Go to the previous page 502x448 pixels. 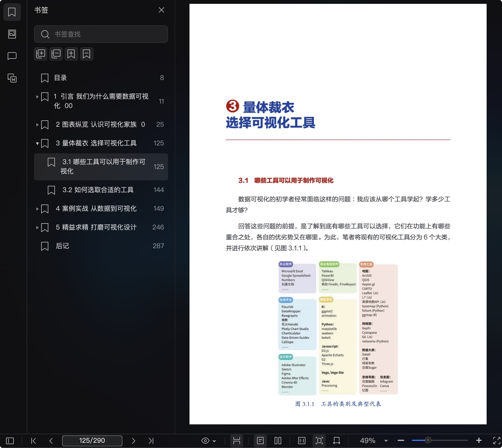point(51,441)
